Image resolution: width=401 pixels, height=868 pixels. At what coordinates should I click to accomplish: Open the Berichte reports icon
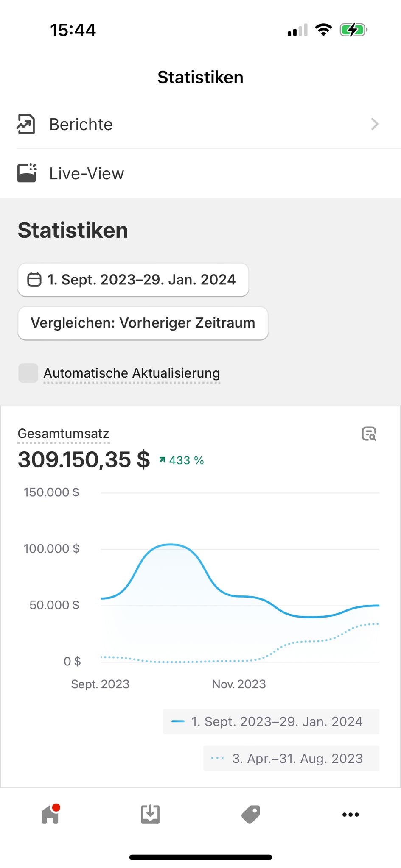click(x=26, y=124)
